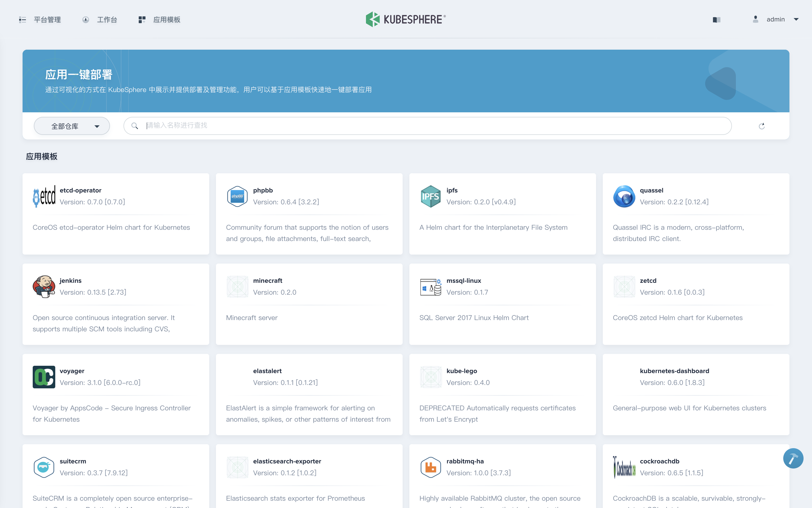Open the 全部仓库 repository dropdown

72,126
